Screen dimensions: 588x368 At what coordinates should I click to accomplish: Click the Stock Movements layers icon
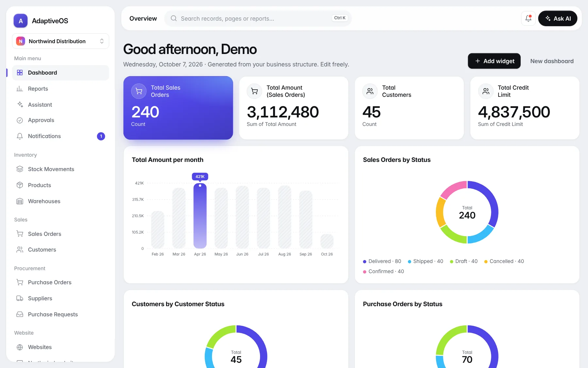20,169
